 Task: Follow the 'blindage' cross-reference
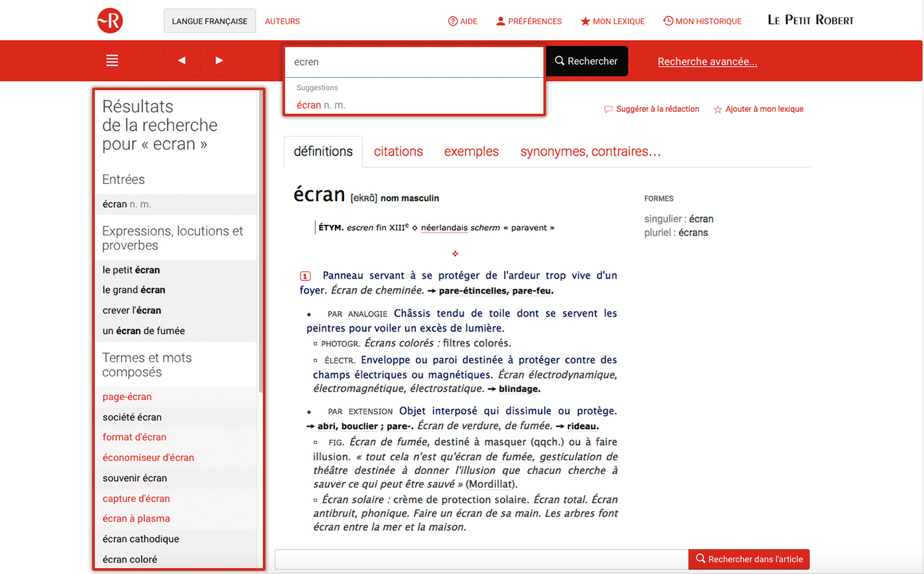tap(519, 389)
